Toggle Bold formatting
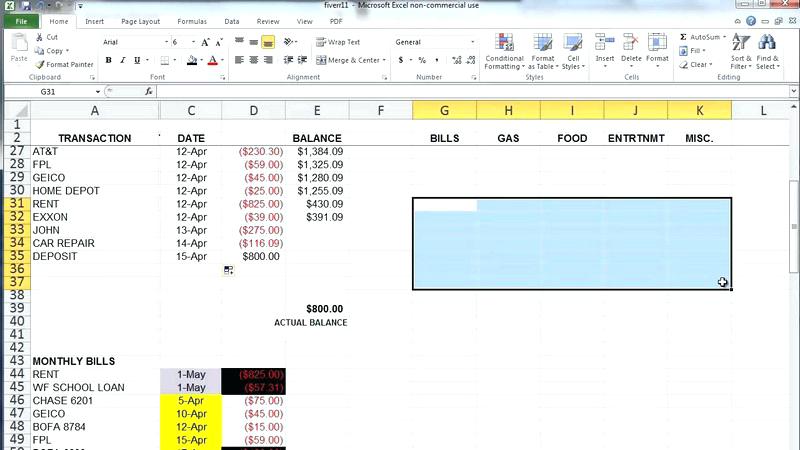 tap(108, 60)
